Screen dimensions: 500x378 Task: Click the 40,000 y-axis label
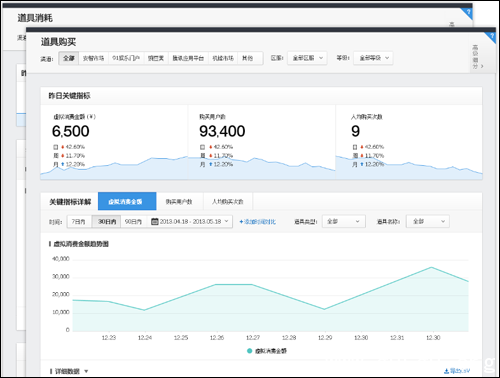point(61,259)
